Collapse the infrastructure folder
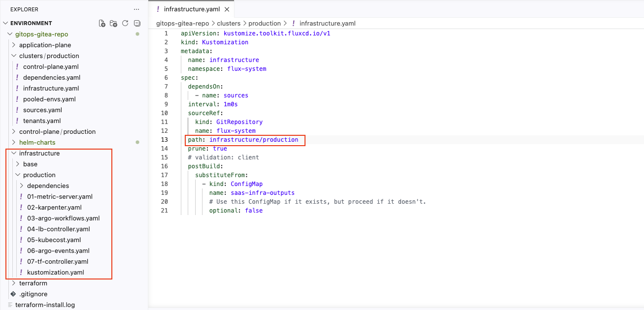This screenshot has width=644, height=310. click(39, 153)
